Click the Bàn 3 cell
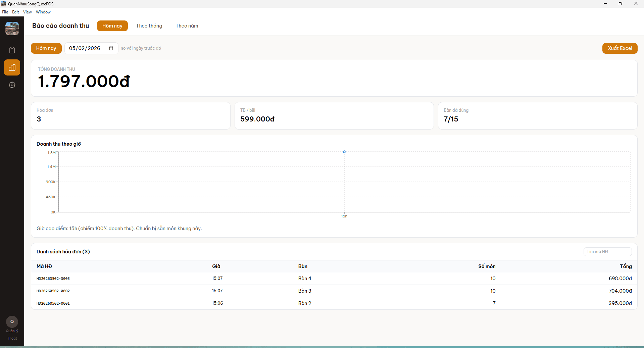 [x=305, y=291]
